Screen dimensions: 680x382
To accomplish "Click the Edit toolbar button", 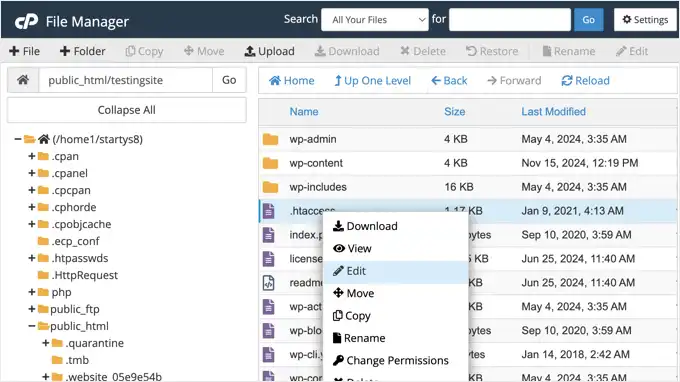I will [632, 51].
